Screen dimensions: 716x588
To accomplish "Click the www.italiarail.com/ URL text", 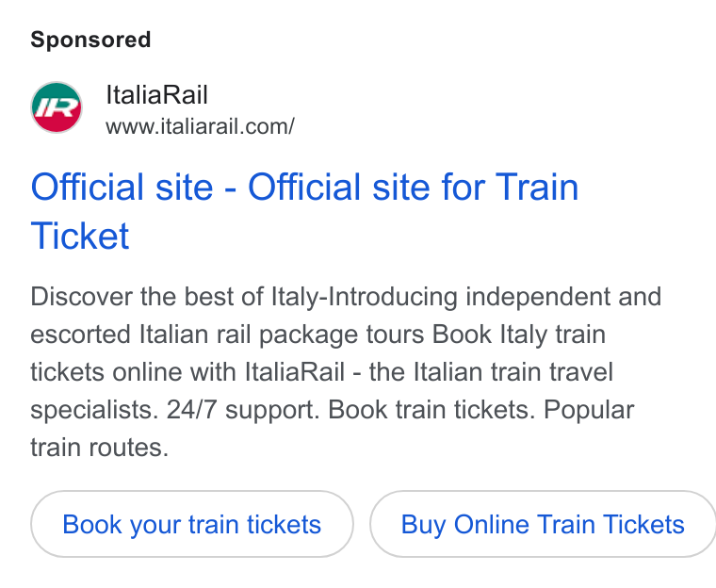I will (x=200, y=126).
